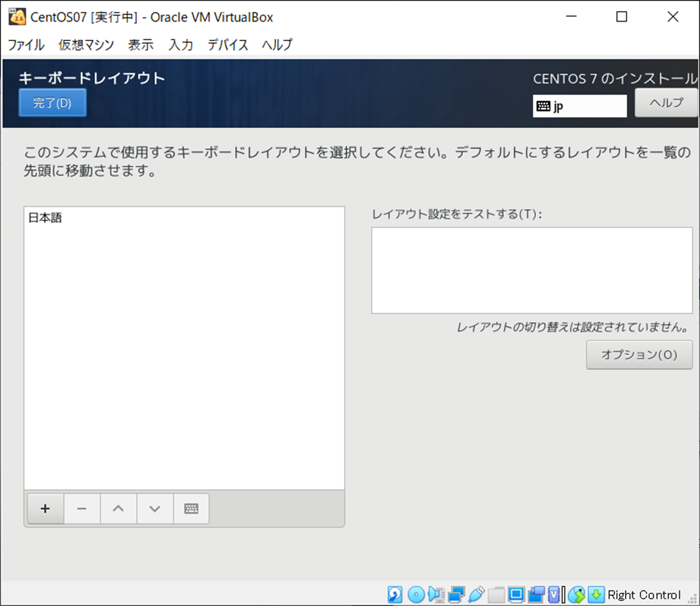Click the shared folders icon in status bar

(496, 594)
